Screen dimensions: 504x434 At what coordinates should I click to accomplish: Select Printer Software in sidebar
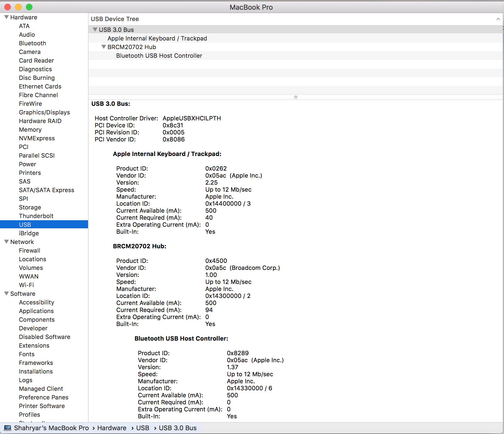point(42,406)
